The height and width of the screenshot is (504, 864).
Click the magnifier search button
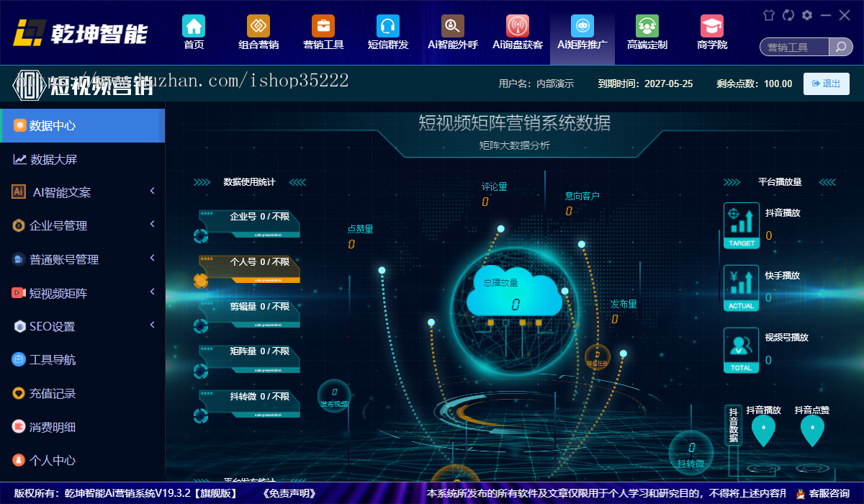click(x=841, y=48)
